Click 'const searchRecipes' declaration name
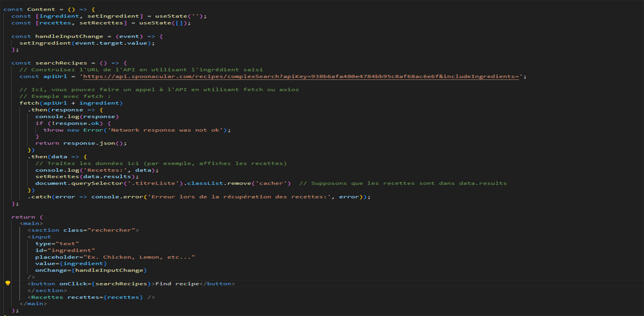The width and height of the screenshot is (644, 316). point(61,63)
